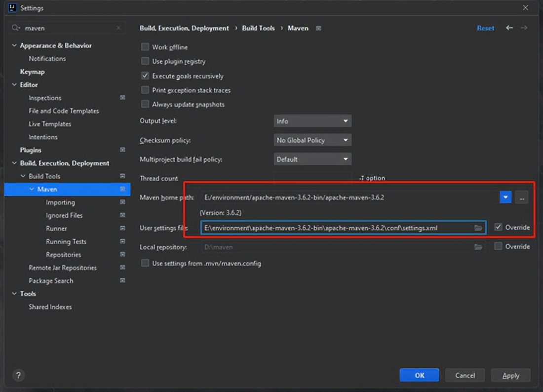Open the help question mark

click(x=18, y=375)
